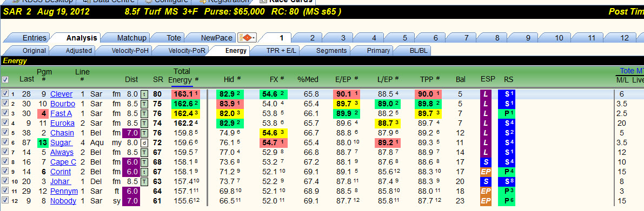Click the blue S2 RS badge for Chasin
This screenshot has height=211, width=644.
click(x=507, y=133)
